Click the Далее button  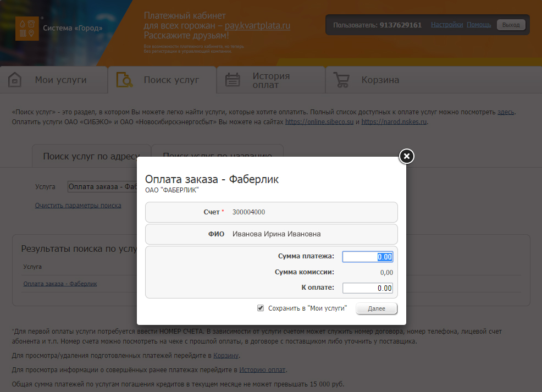pyautogui.click(x=377, y=308)
